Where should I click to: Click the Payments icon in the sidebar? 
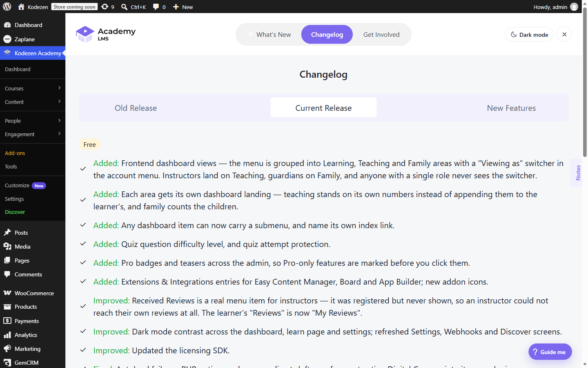[x=7, y=321]
